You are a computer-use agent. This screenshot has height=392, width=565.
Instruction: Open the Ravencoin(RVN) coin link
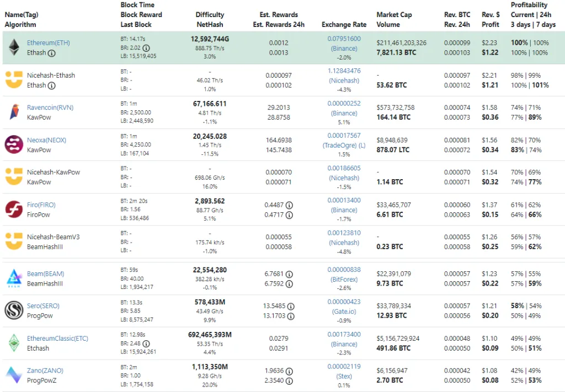coord(50,108)
